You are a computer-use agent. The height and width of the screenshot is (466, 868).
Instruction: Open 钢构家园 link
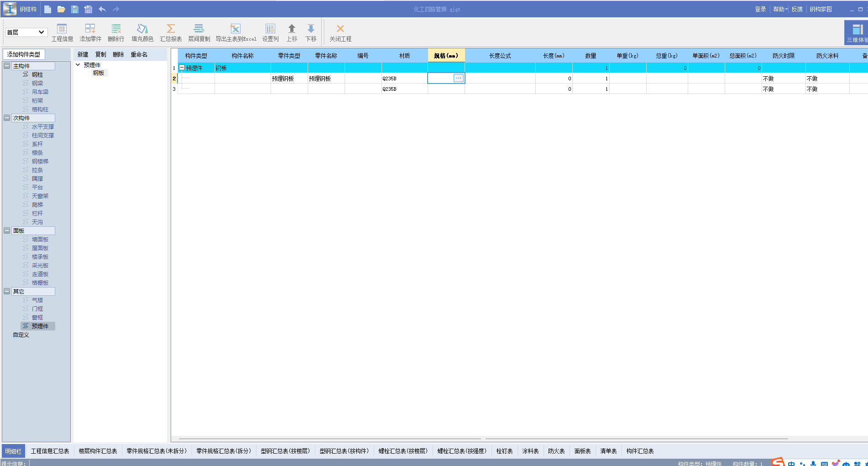821,9
